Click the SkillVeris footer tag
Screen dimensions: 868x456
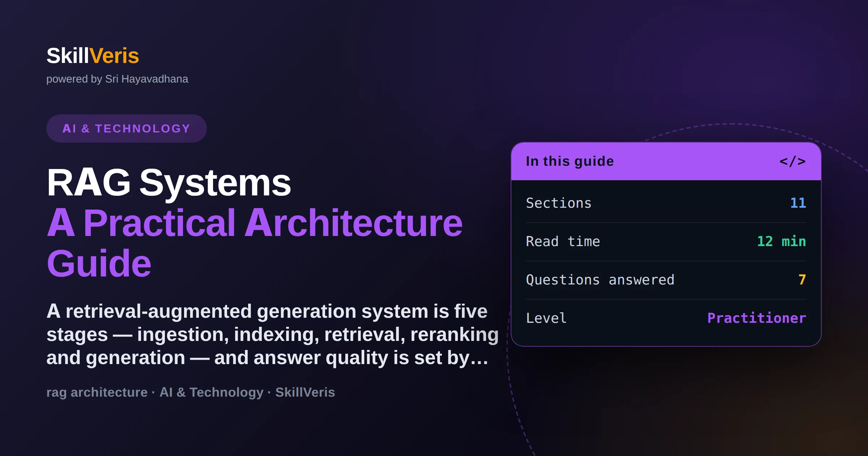coord(305,392)
